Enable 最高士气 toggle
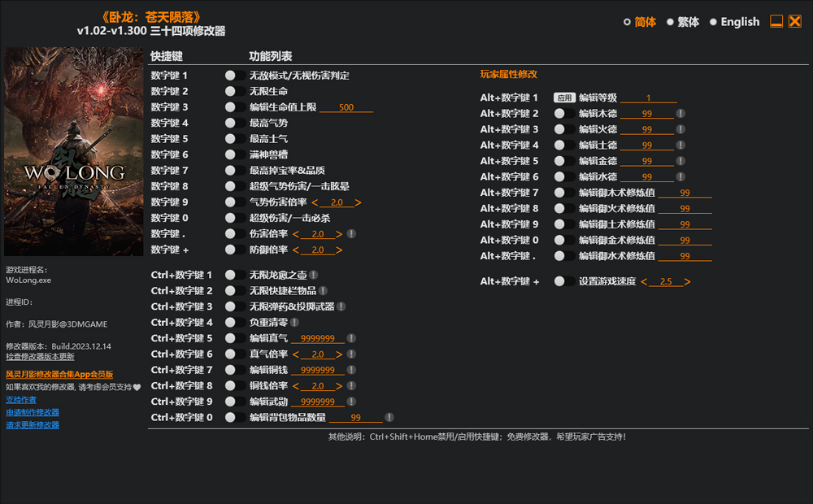Screen dimensions: 813x504 (x=235, y=138)
